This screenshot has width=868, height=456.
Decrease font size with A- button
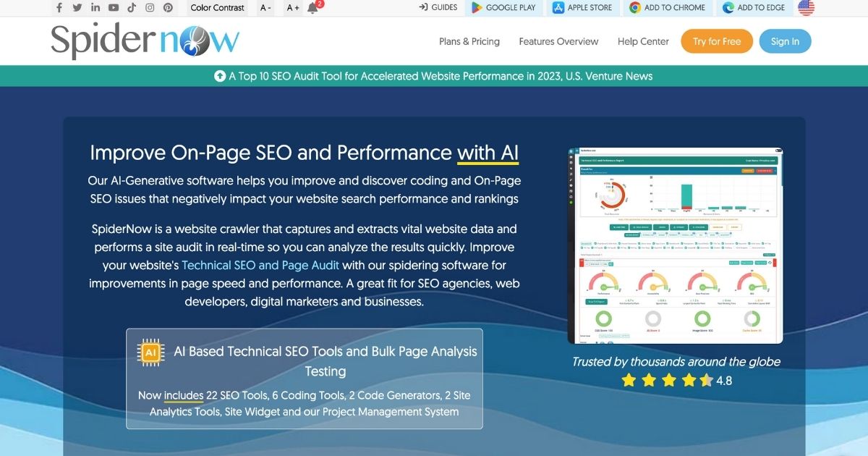pos(265,8)
